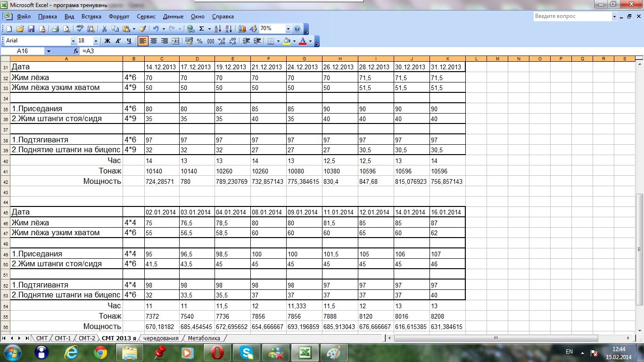Open the Arial font name dropdown
This screenshot has width=644, height=362.
click(73, 41)
